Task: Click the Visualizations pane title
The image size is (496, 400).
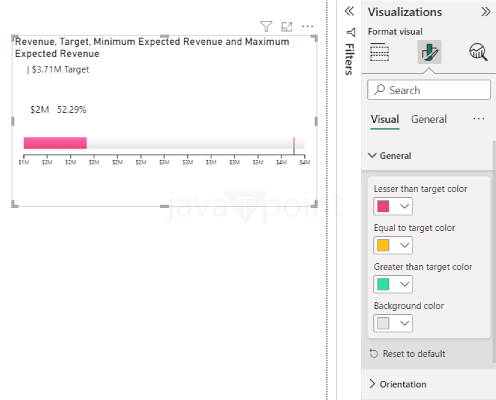Action: [405, 12]
